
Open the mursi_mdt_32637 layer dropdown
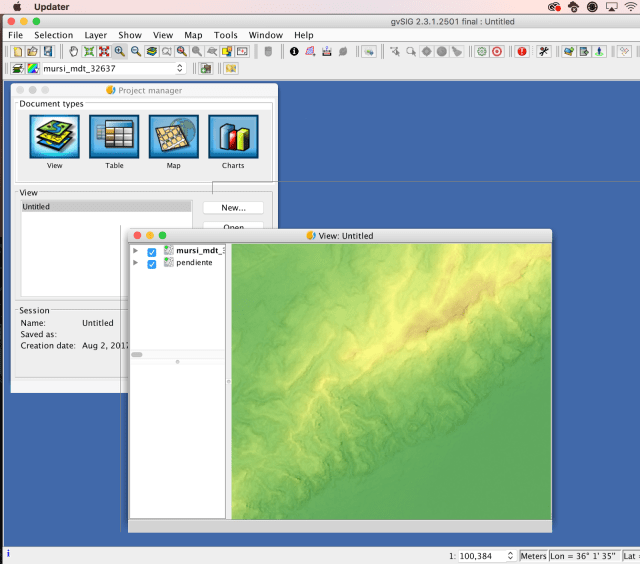point(180,69)
